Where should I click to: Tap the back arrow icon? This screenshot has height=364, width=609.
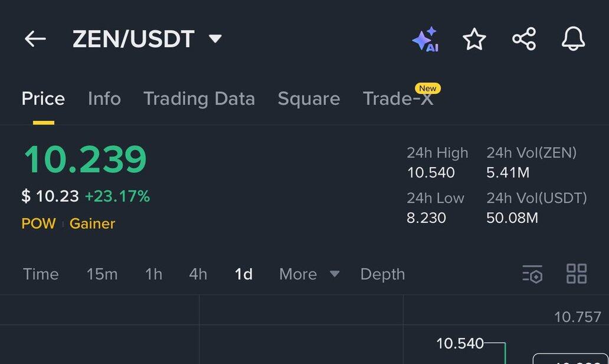tap(35, 39)
